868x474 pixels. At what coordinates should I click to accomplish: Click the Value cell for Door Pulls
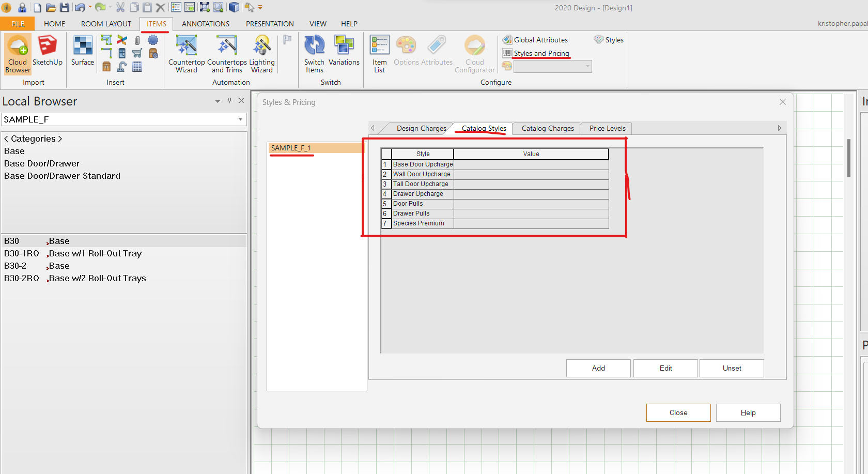[x=531, y=204]
